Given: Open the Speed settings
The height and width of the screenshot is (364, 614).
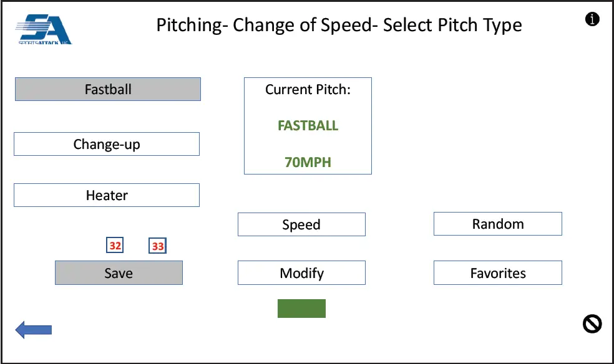Looking at the screenshot, I should 301,224.
